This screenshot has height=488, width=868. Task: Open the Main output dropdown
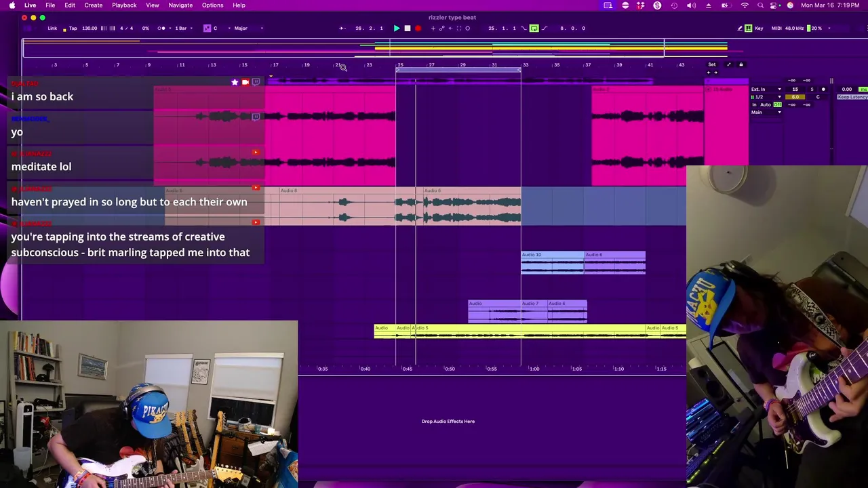click(x=766, y=113)
